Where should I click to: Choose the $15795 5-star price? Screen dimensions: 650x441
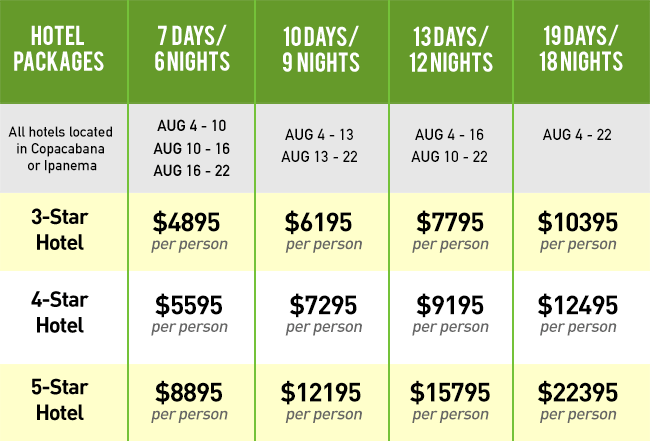pyautogui.click(x=450, y=391)
